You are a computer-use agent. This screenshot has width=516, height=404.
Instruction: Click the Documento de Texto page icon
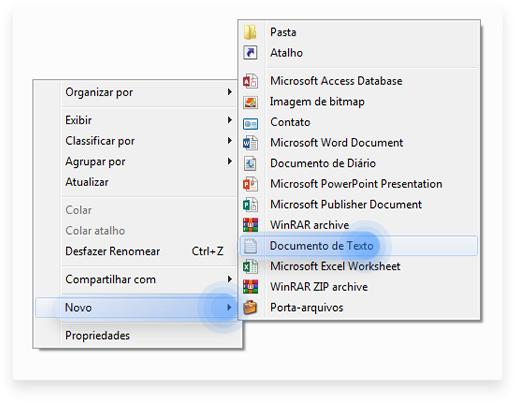[x=250, y=246]
